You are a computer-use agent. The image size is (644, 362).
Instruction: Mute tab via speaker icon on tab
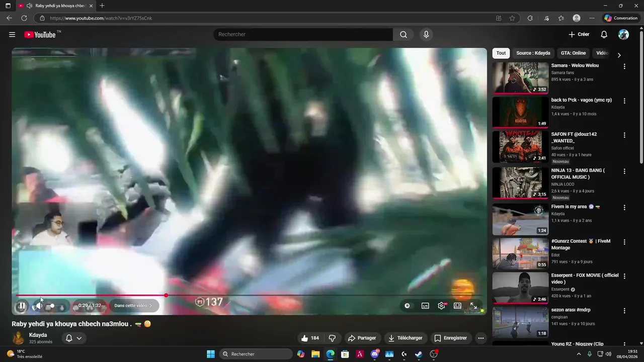pos(29,6)
